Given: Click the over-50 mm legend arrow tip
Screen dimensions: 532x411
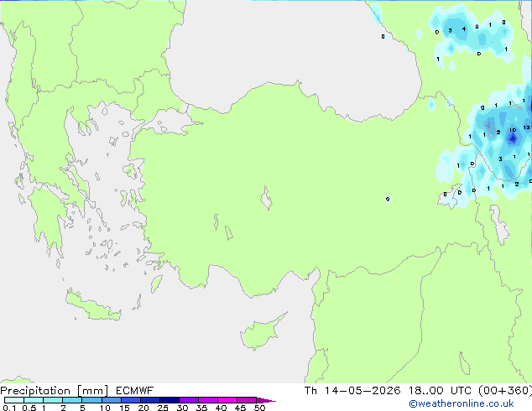Looking at the screenshot, I should [x=266, y=400].
